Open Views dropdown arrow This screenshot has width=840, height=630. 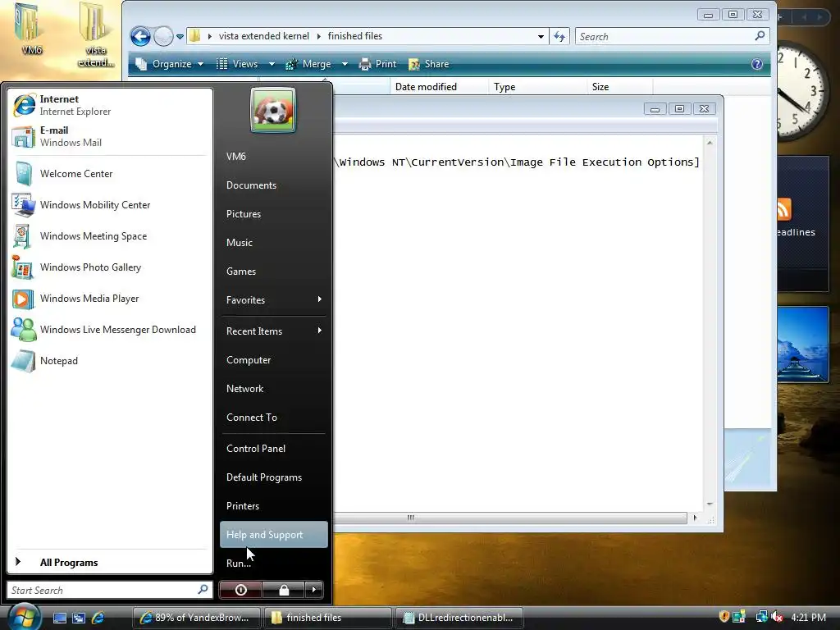click(272, 64)
